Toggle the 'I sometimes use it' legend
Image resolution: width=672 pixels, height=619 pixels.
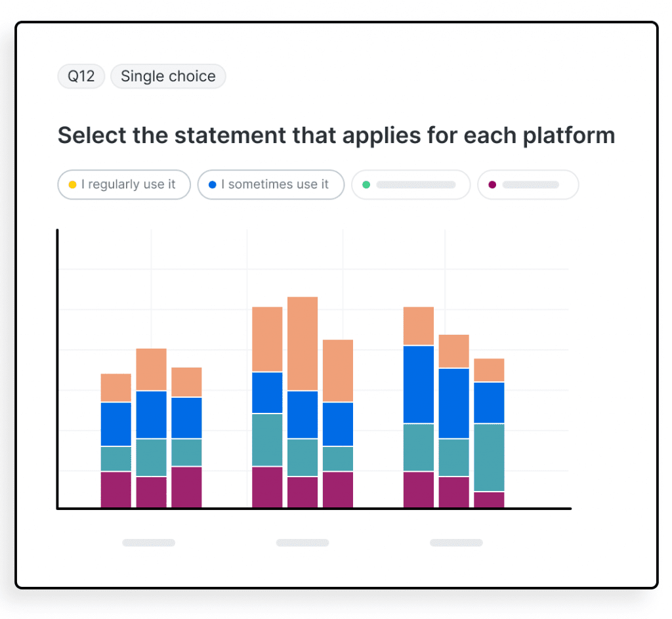click(270, 184)
